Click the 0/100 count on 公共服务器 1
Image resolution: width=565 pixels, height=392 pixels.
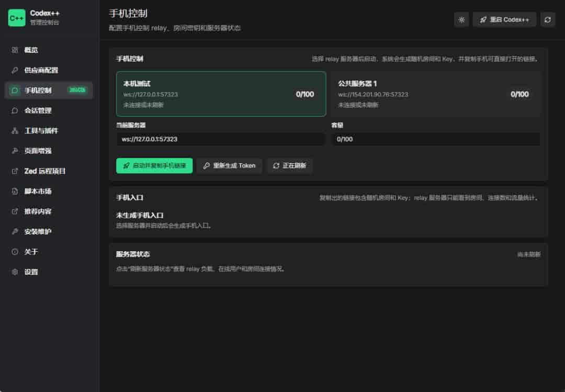click(x=519, y=95)
